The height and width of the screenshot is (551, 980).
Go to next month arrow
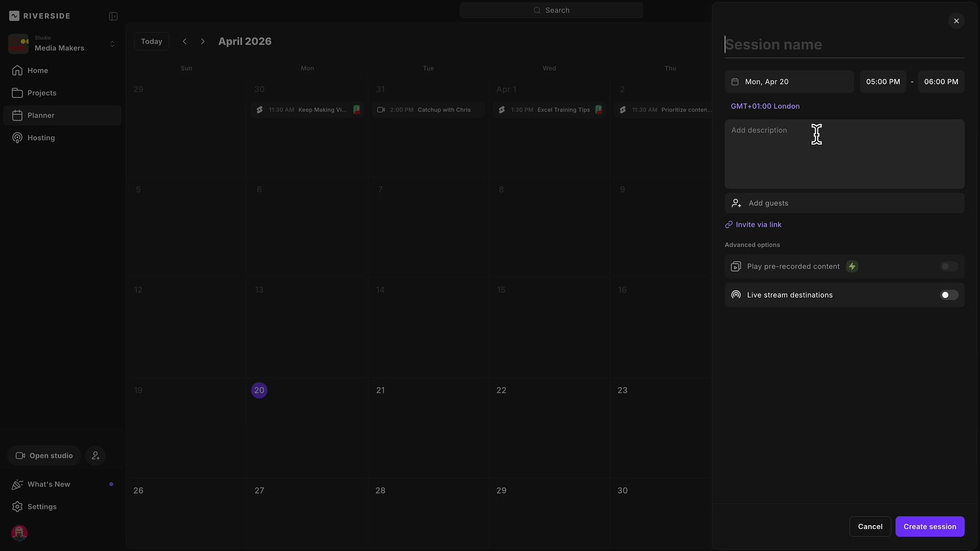pyautogui.click(x=203, y=41)
